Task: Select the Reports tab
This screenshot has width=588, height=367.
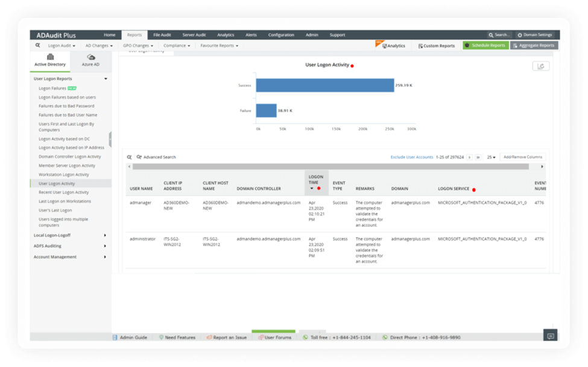Action: pos(134,35)
